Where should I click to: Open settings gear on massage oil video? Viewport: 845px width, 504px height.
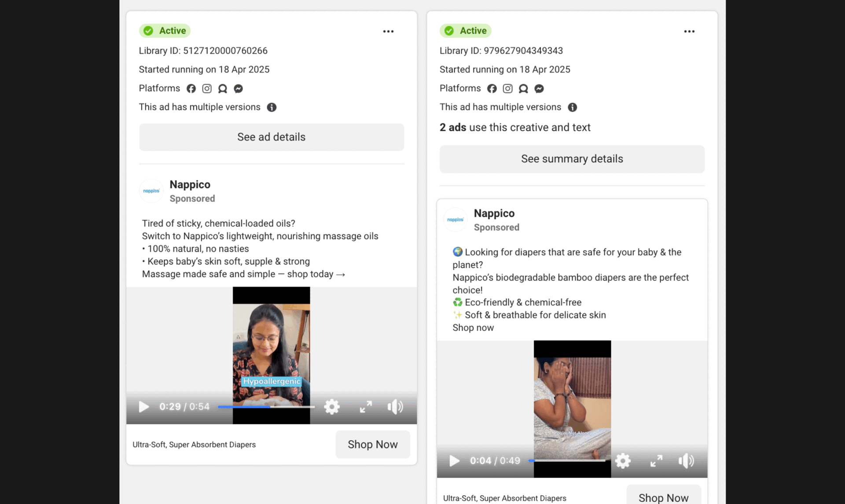click(332, 407)
